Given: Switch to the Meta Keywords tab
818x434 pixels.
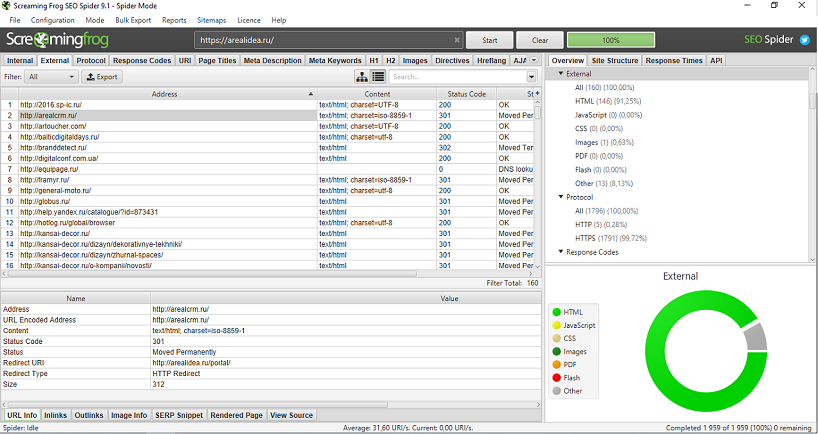Looking at the screenshot, I should [x=335, y=61].
